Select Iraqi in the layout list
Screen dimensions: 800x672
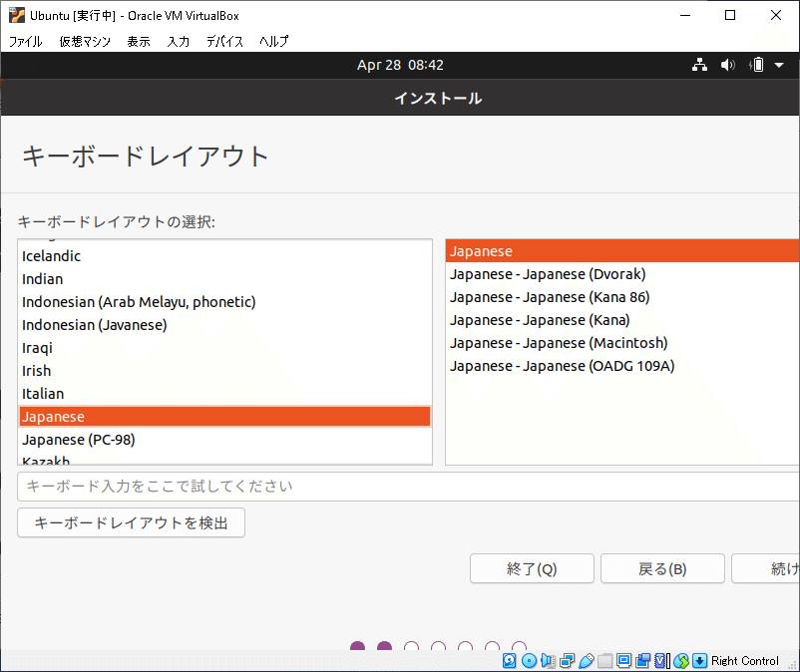click(224, 348)
